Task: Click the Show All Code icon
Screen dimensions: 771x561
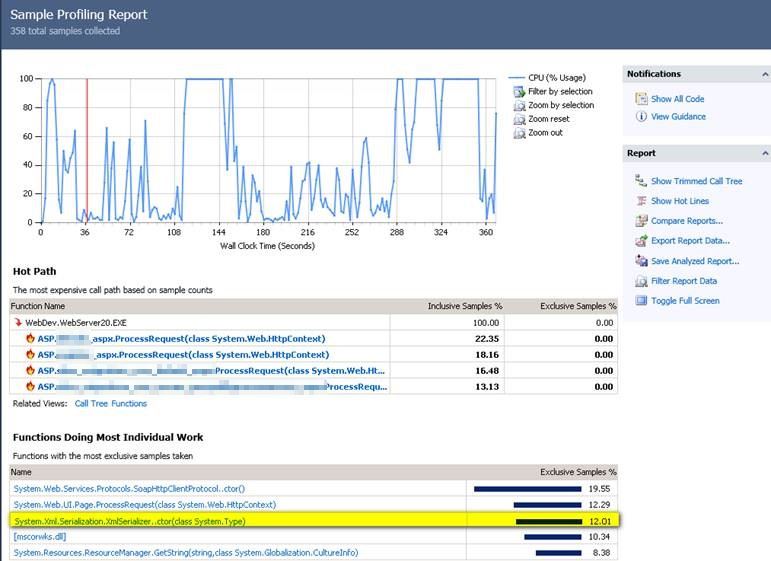Action: 641,99
